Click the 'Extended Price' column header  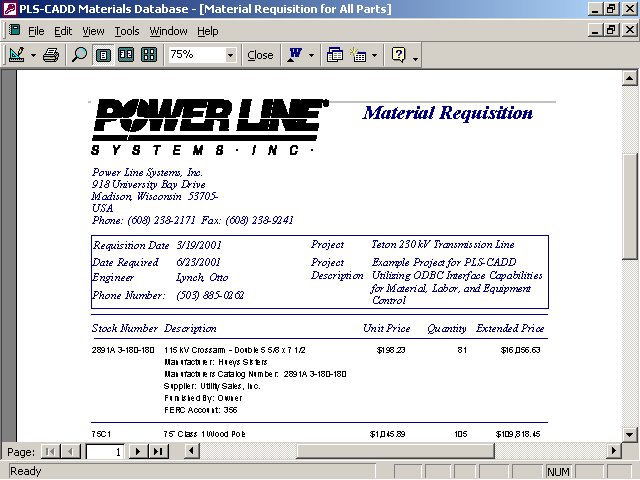point(510,328)
